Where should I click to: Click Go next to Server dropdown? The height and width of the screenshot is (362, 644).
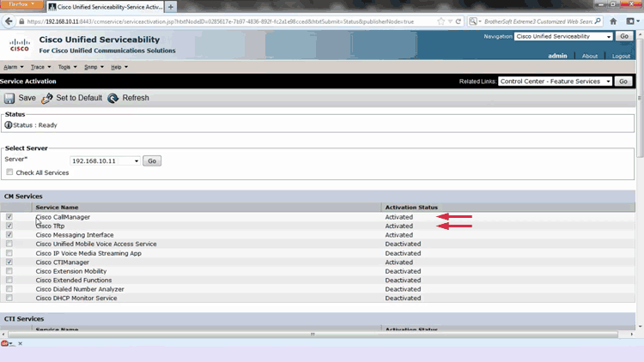coord(152,161)
